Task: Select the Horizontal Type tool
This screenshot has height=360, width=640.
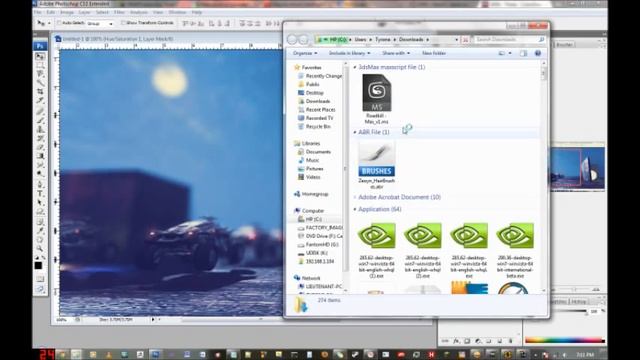Action: click(40, 193)
